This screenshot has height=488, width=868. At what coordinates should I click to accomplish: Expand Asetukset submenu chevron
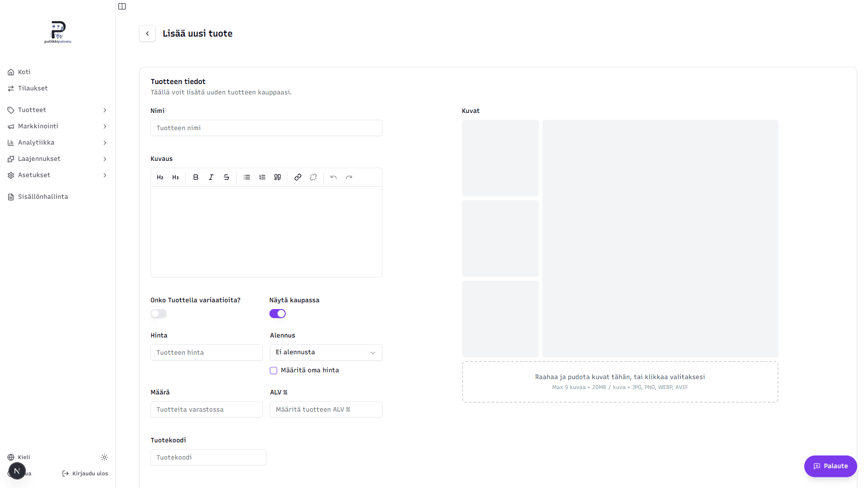point(105,175)
